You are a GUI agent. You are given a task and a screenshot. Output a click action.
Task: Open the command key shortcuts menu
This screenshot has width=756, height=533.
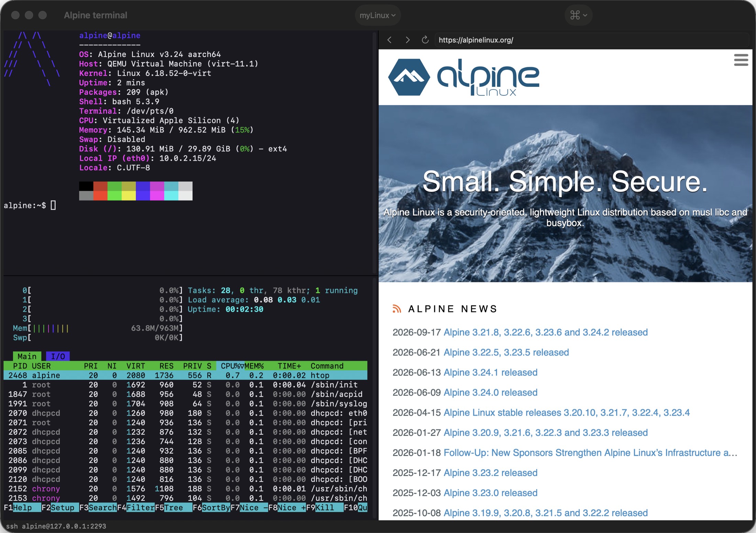578,15
